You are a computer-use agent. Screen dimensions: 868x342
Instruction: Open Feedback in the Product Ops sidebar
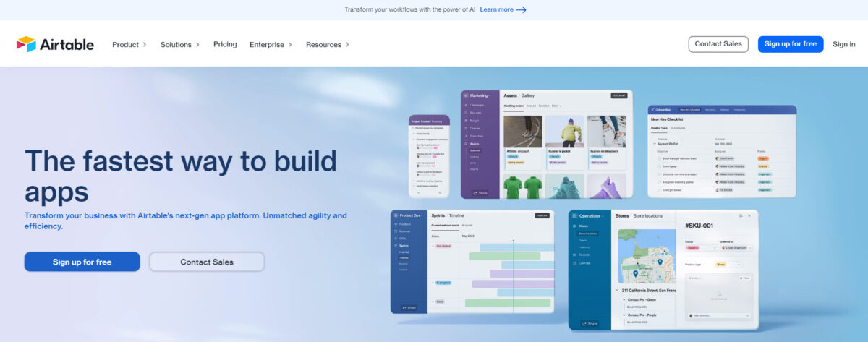coord(404,224)
